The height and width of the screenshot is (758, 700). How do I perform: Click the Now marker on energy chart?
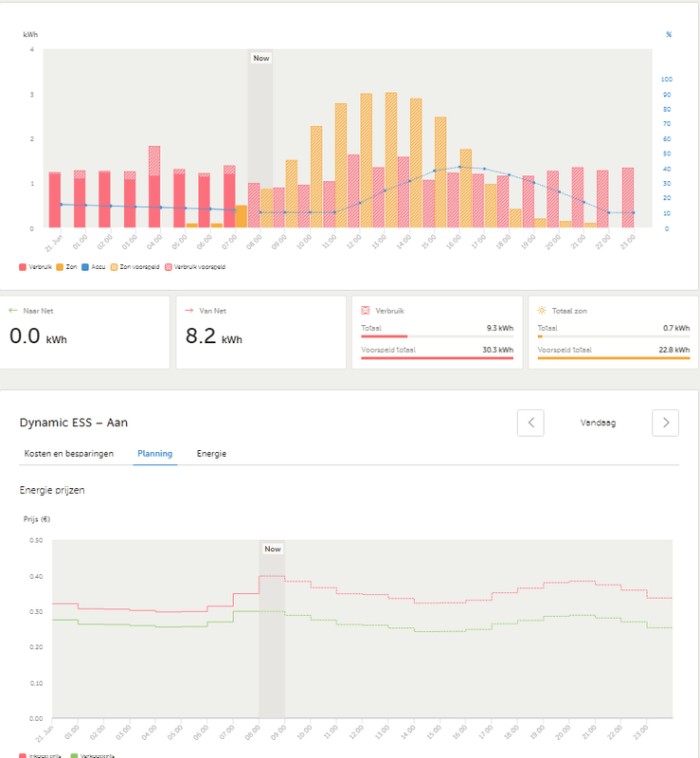click(261, 58)
